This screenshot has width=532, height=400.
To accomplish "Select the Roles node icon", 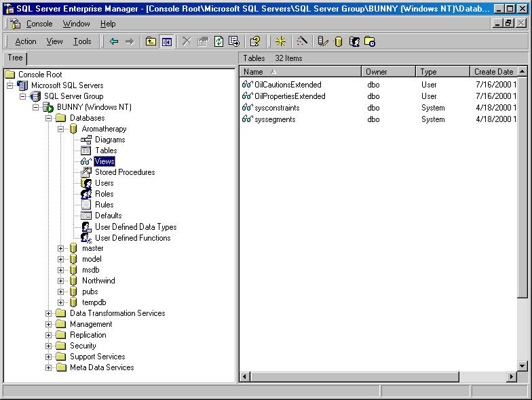I will pyautogui.click(x=86, y=194).
